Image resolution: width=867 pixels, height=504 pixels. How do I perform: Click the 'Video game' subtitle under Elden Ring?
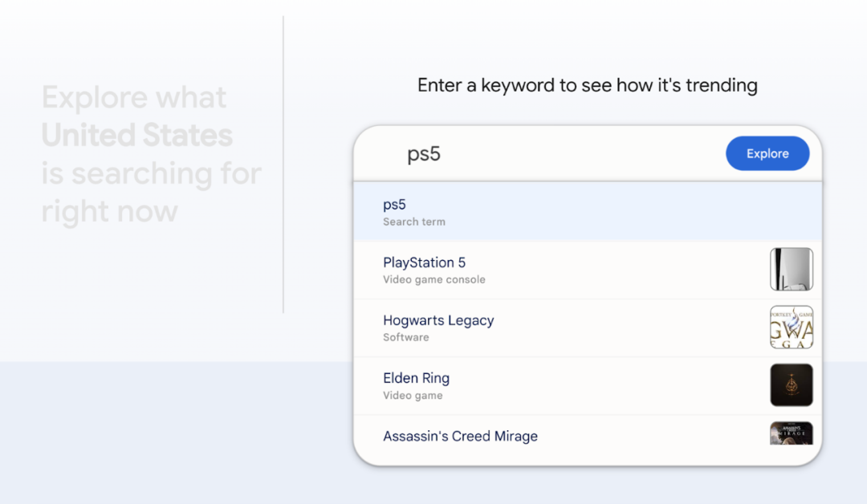(x=413, y=396)
